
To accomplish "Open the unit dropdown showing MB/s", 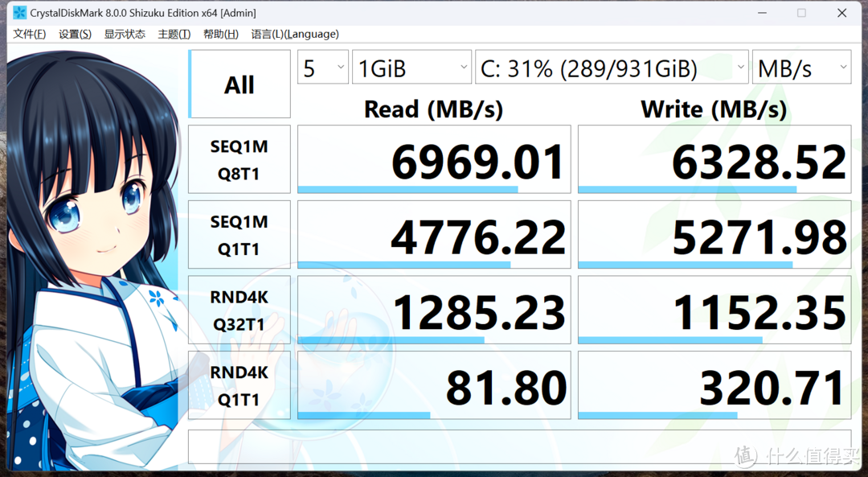I will point(801,67).
